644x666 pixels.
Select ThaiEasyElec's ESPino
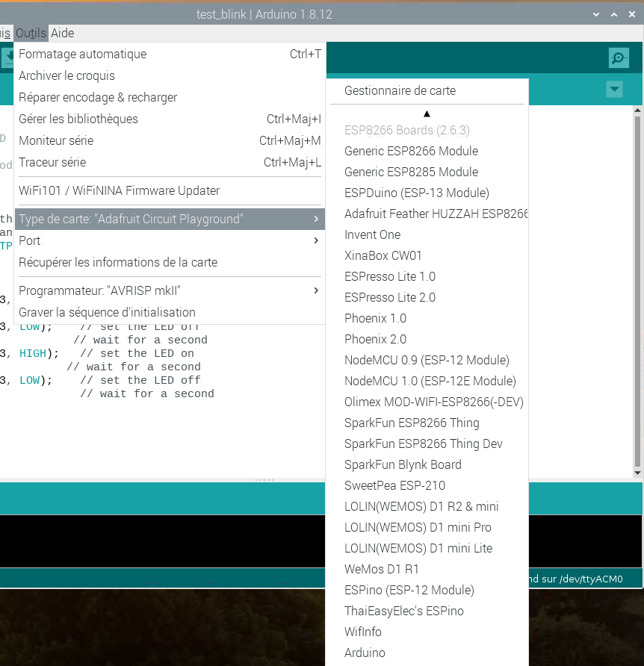click(427, 611)
